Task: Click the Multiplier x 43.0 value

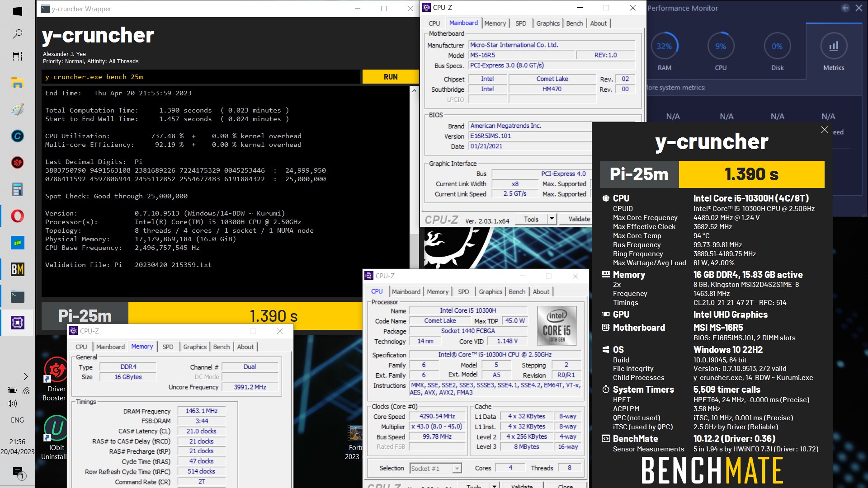Action: pyautogui.click(x=437, y=427)
